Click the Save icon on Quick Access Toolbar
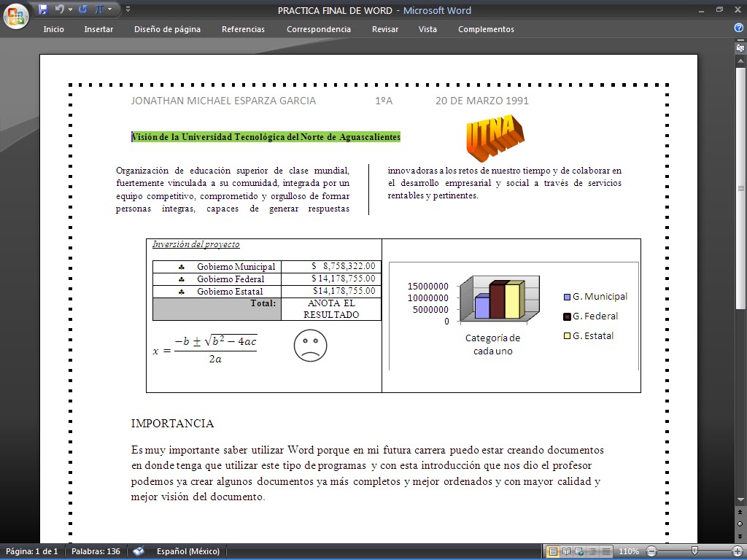Screen dimensions: 747x560 click(x=44, y=9)
